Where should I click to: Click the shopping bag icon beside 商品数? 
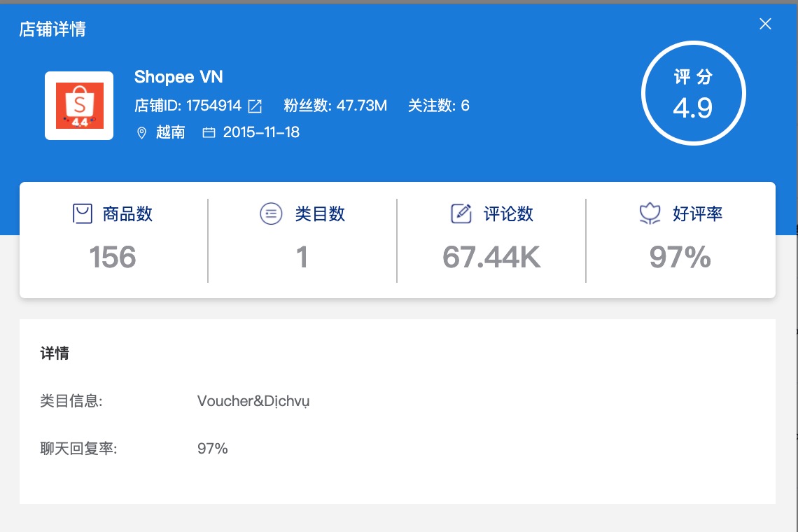pos(83,213)
